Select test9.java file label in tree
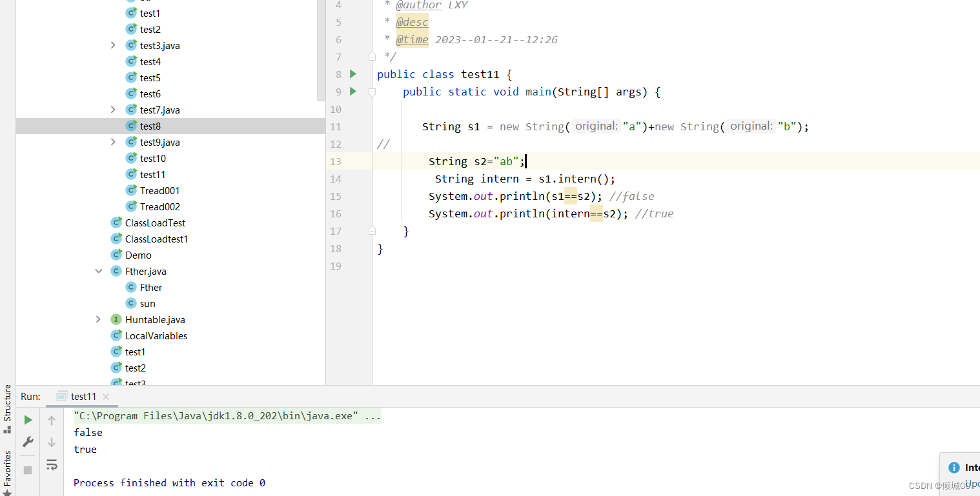 point(160,142)
